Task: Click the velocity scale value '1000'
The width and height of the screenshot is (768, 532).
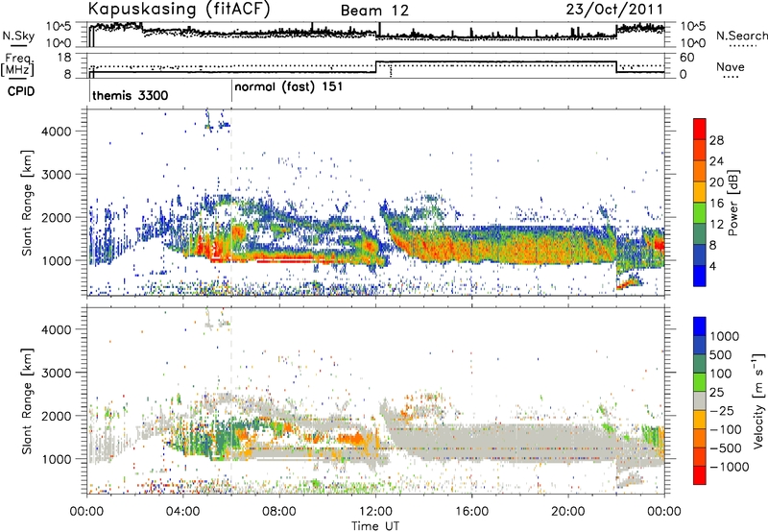Action: (x=725, y=336)
